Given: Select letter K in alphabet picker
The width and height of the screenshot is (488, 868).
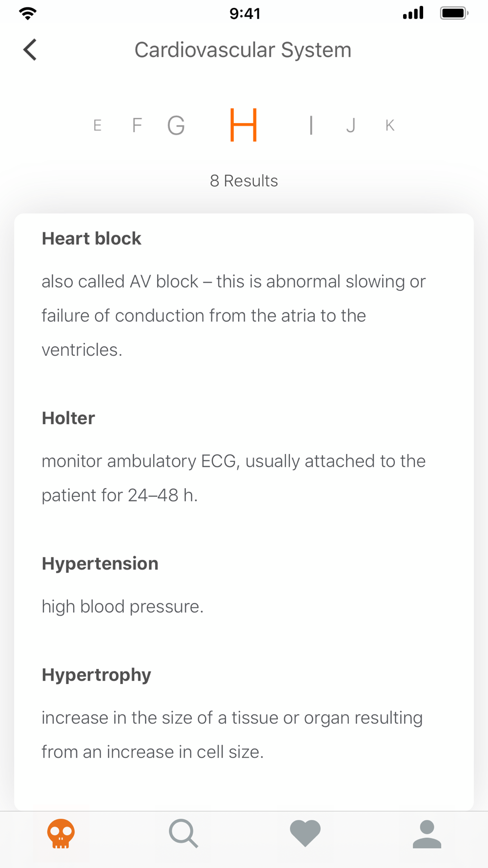Looking at the screenshot, I should coord(389,125).
